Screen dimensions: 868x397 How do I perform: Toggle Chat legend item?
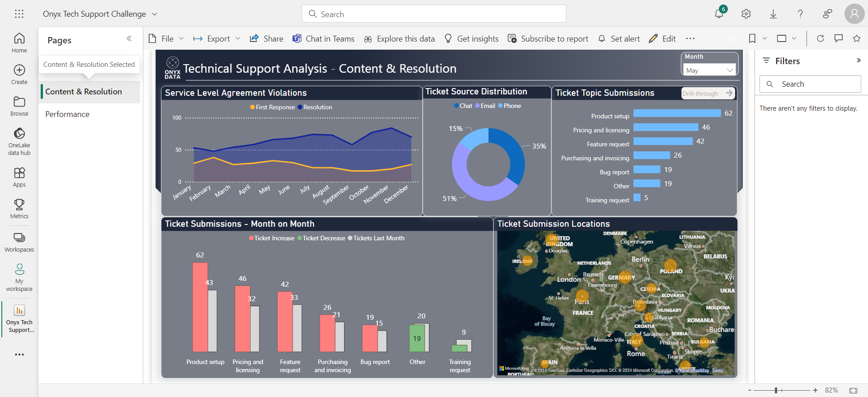click(x=463, y=106)
